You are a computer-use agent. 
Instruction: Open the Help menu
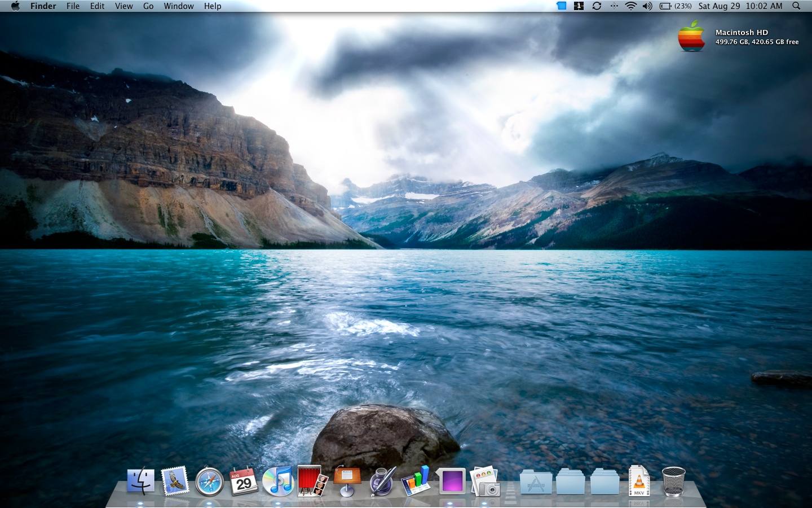pos(213,6)
